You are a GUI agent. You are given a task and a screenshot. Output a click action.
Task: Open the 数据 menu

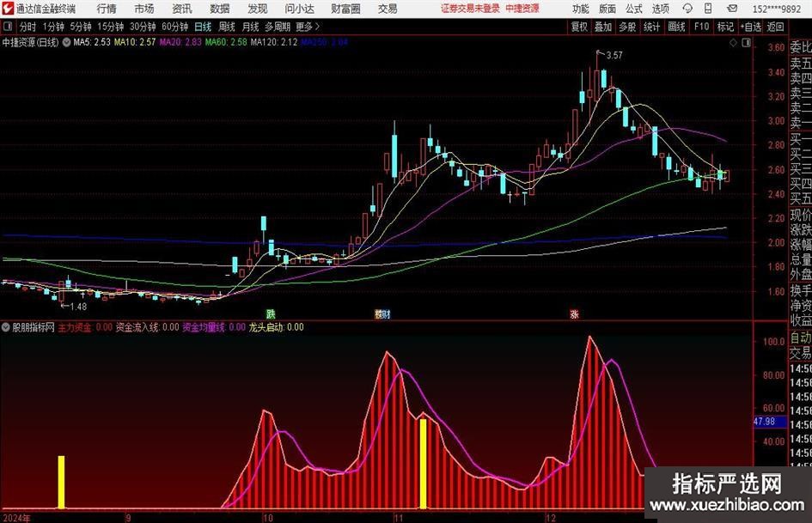[220, 9]
